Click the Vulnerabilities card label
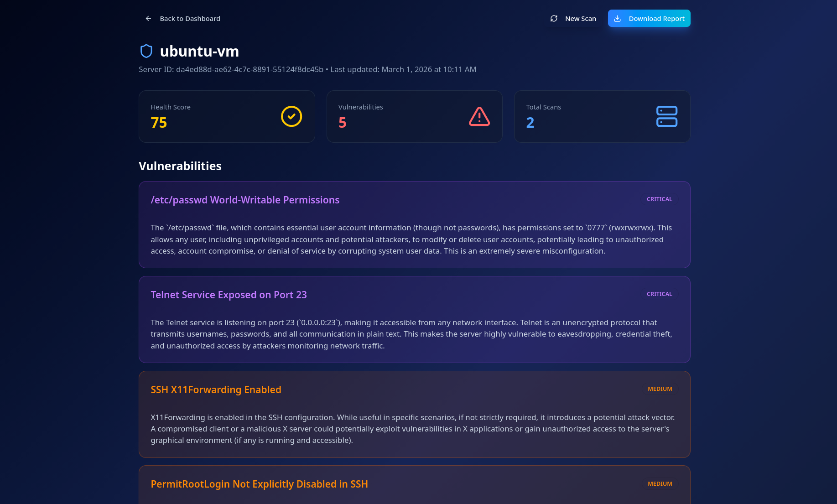Viewport: 837px width, 504px height. (361, 107)
